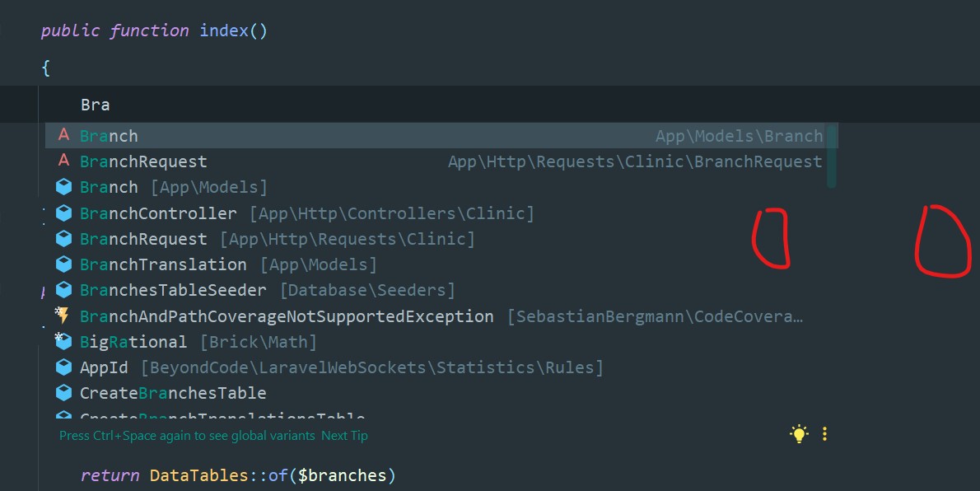Click completion popup vertical scrollbar
This screenshot has height=491, width=980.
pyautogui.click(x=831, y=157)
